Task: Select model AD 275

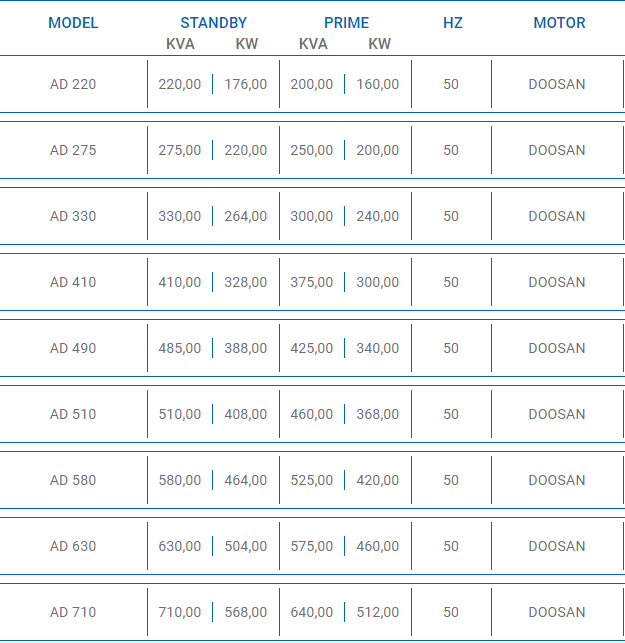Action: pyautogui.click(x=73, y=150)
